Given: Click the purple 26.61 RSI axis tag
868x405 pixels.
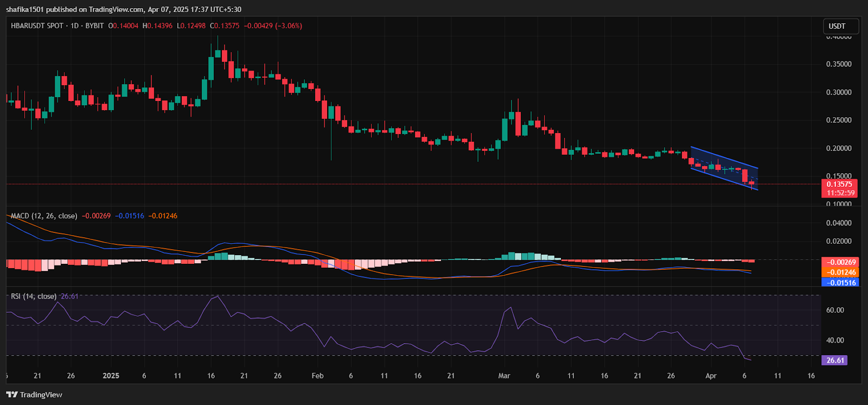Looking at the screenshot, I should [x=834, y=360].
